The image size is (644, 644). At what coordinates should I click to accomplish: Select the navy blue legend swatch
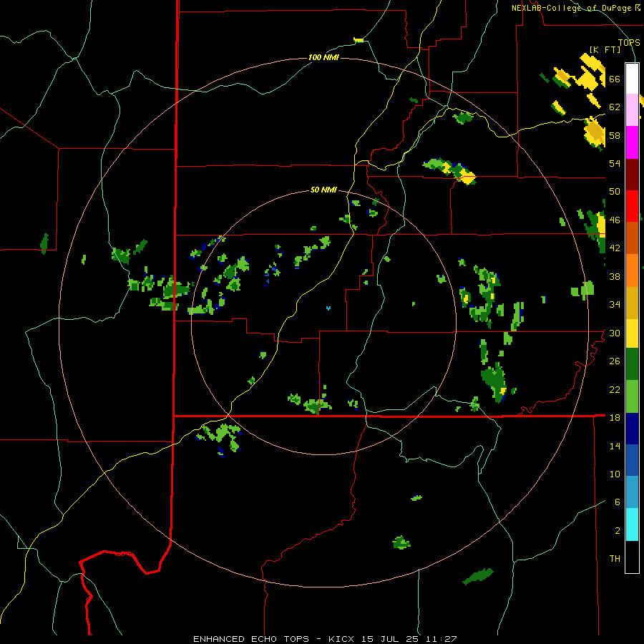tap(632, 429)
